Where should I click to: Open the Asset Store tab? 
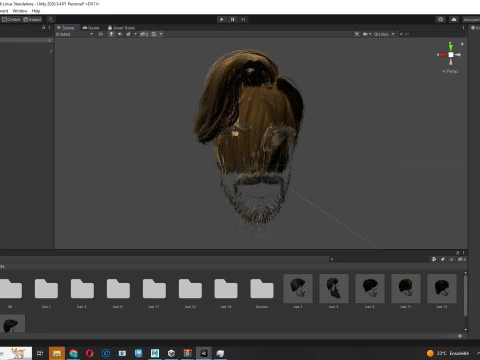[x=121, y=28]
